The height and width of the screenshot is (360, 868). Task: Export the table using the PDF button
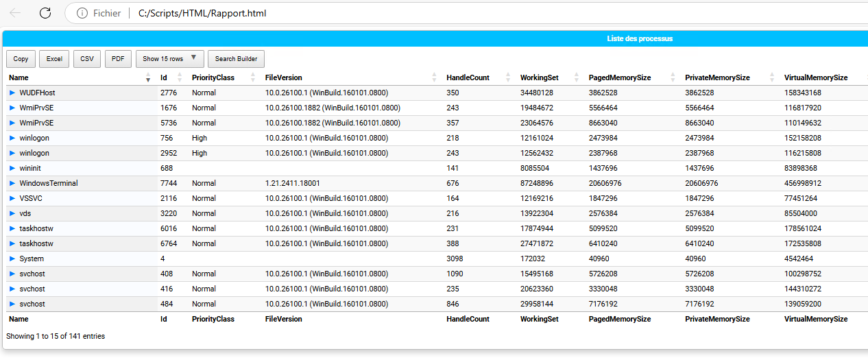pyautogui.click(x=118, y=59)
